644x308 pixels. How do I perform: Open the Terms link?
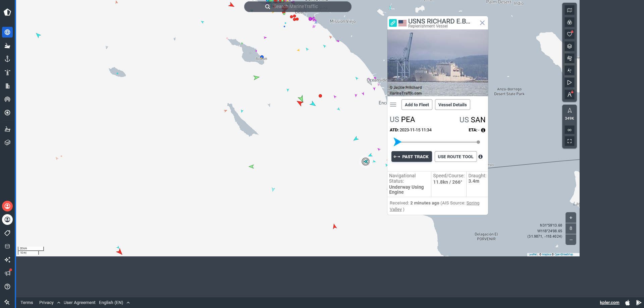coord(27,302)
